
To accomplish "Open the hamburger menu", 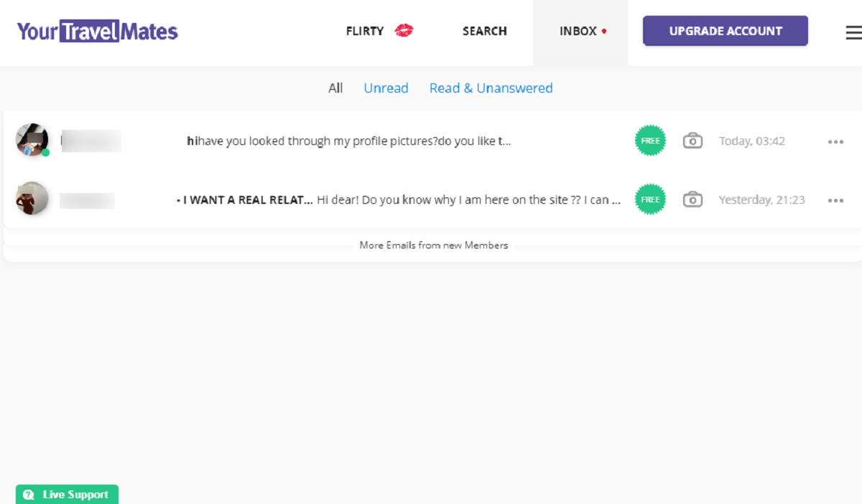I will click(852, 32).
